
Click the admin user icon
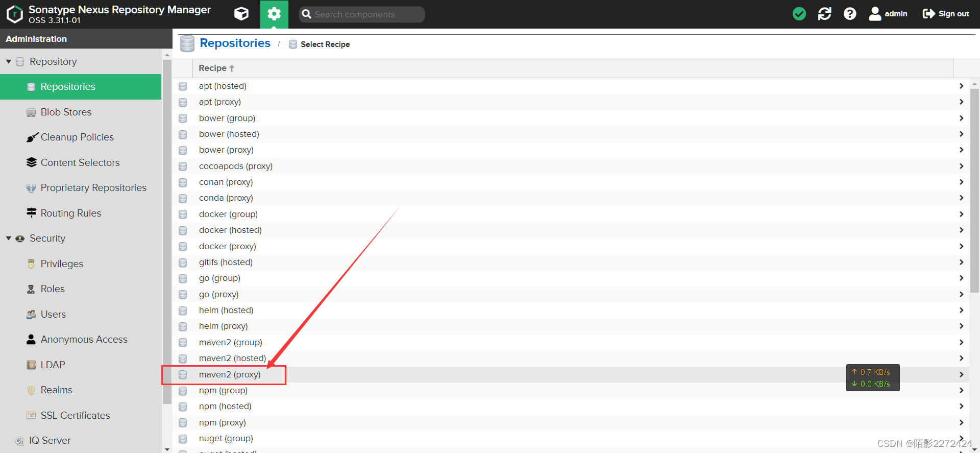click(x=875, y=14)
